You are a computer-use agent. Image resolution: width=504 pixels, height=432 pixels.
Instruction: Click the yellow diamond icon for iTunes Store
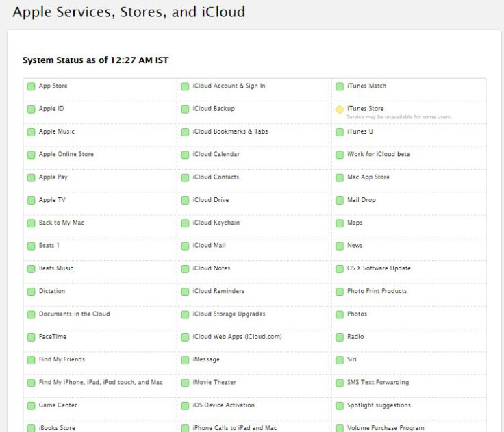click(340, 110)
